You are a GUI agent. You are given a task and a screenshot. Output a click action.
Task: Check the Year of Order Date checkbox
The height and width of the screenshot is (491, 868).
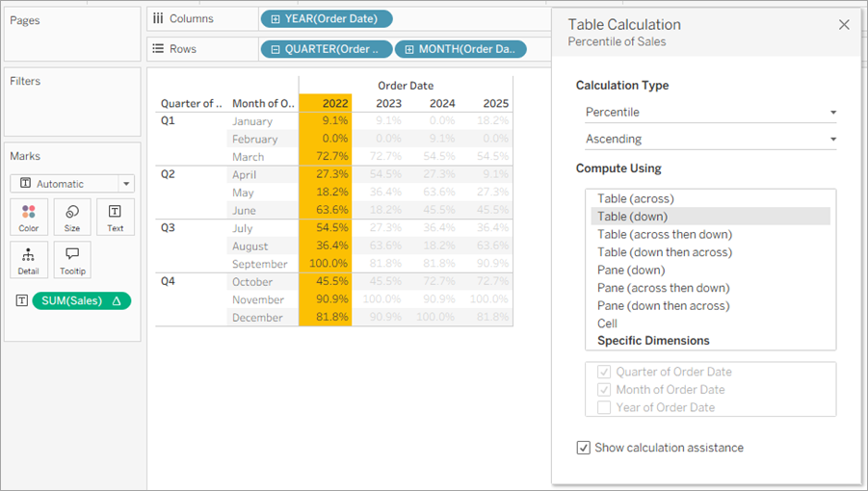click(x=604, y=407)
